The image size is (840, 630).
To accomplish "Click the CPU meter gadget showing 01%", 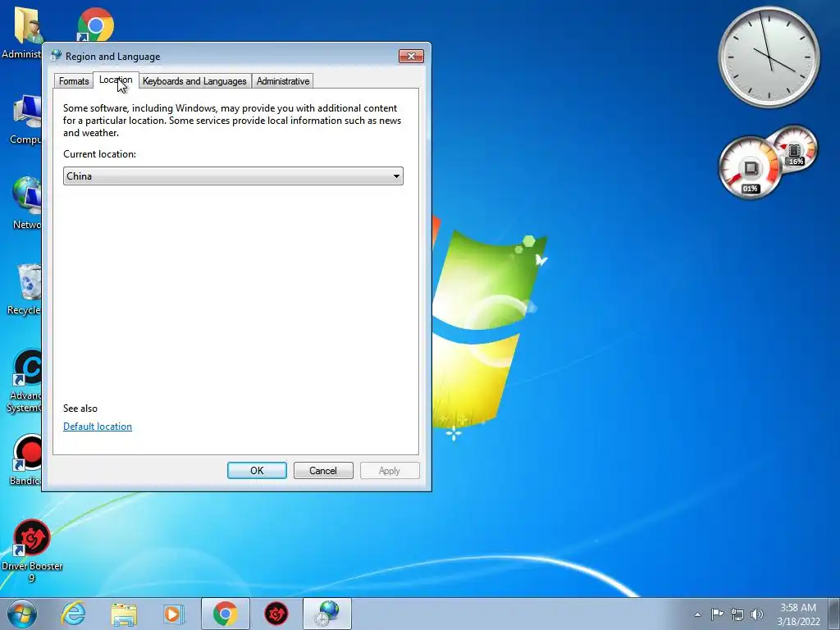I will pos(750,167).
